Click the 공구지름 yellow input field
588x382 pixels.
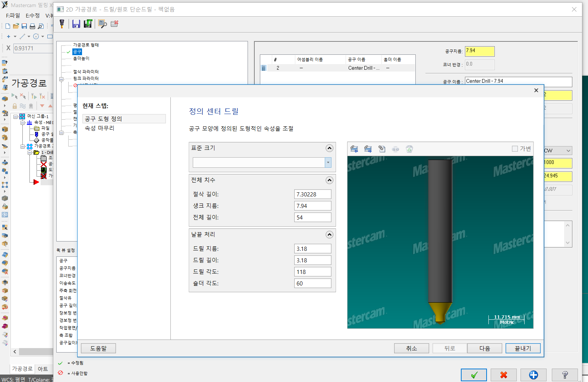[479, 51]
